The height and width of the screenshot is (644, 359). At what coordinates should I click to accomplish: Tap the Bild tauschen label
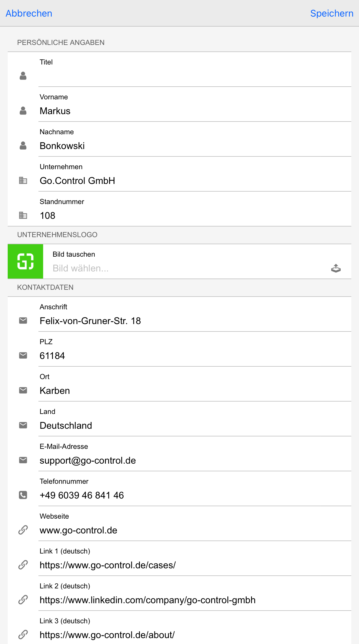[x=74, y=254]
